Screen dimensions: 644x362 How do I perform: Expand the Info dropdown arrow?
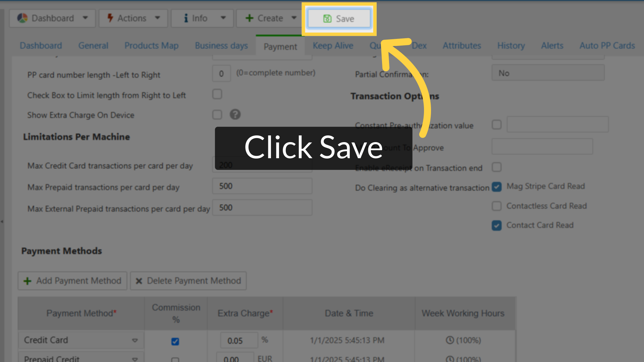click(x=223, y=18)
